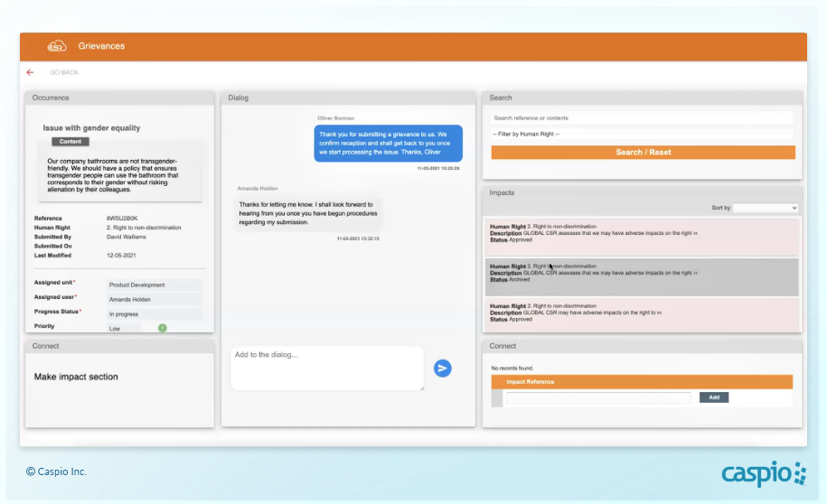Send the dialog message with blue arrow
The image size is (827, 504).
[442, 368]
